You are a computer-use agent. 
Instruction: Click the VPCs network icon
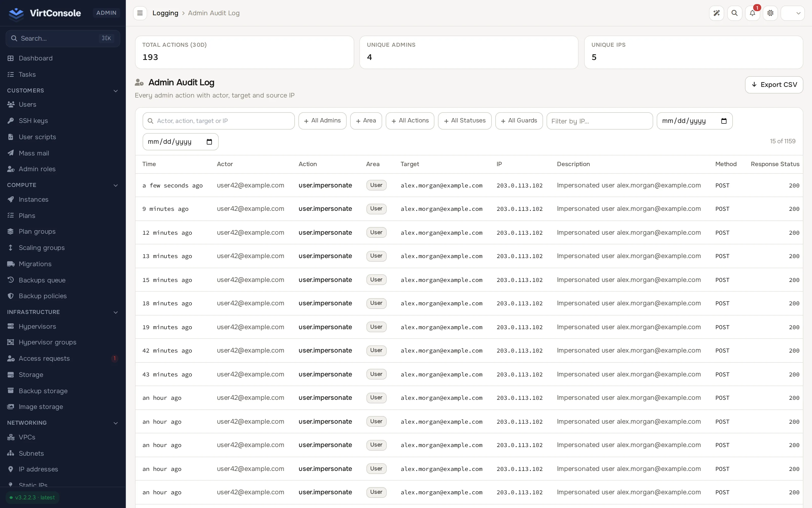11,437
